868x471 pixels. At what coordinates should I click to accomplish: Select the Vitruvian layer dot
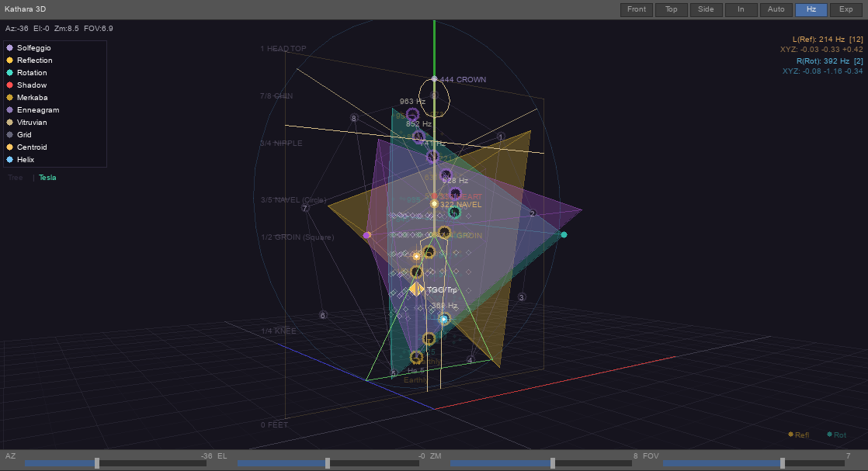pos(8,122)
